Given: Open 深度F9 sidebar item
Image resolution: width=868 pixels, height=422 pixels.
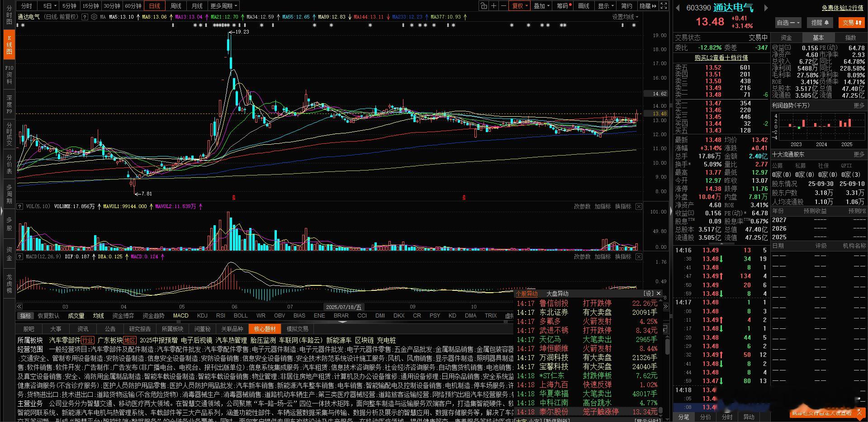Looking at the screenshot, I should 9,104.
